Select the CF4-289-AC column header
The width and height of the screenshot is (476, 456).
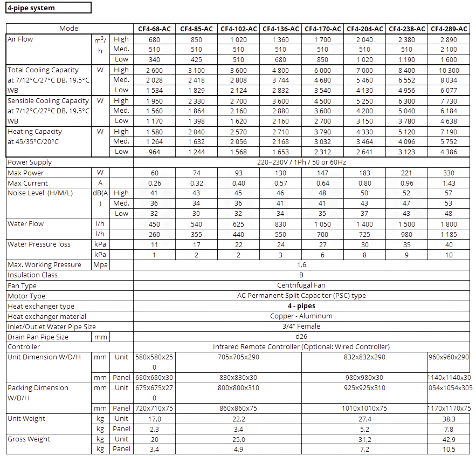click(449, 29)
